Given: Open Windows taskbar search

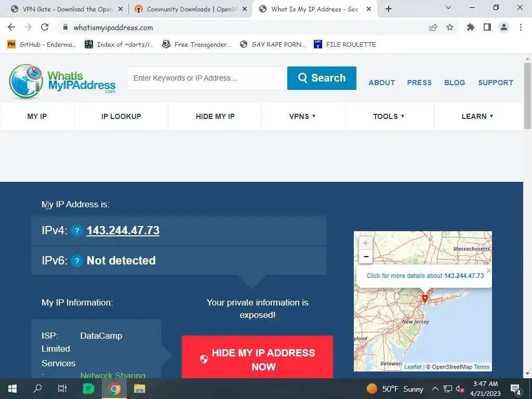Looking at the screenshot, I should click(37, 389).
